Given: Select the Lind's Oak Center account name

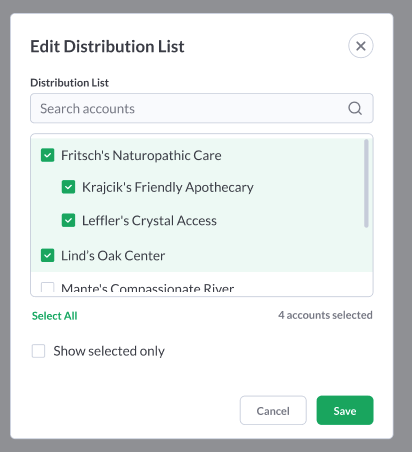Looking at the screenshot, I should click(113, 256).
